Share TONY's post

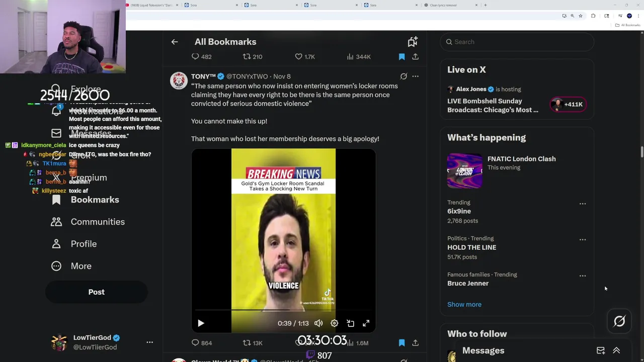click(x=415, y=343)
